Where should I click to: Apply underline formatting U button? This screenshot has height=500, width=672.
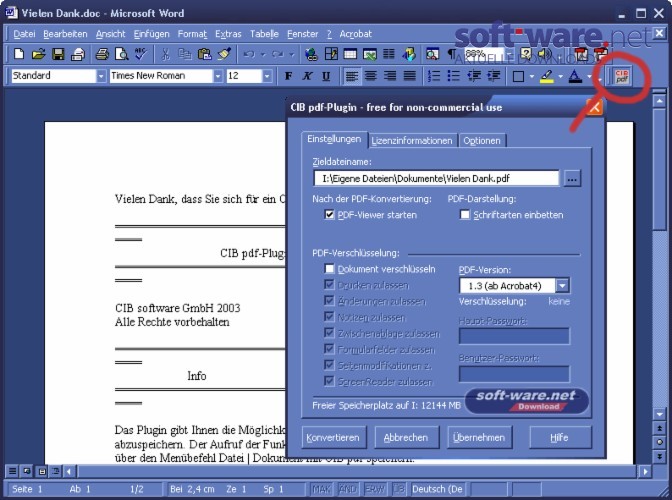(326, 76)
